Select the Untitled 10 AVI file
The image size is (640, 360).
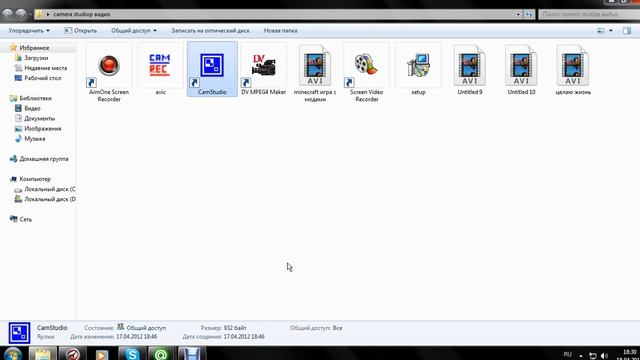[521, 69]
